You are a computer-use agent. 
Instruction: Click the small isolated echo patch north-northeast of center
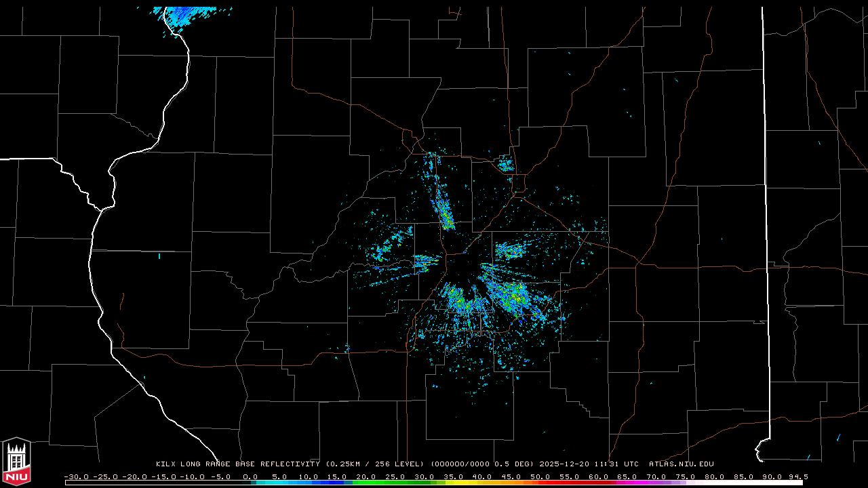pyautogui.click(x=505, y=163)
